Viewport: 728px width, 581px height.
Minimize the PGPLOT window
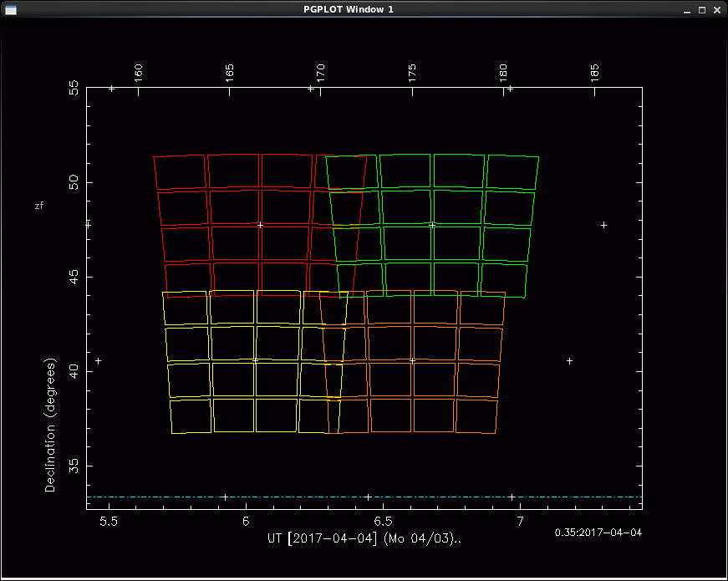pyautogui.click(x=687, y=10)
